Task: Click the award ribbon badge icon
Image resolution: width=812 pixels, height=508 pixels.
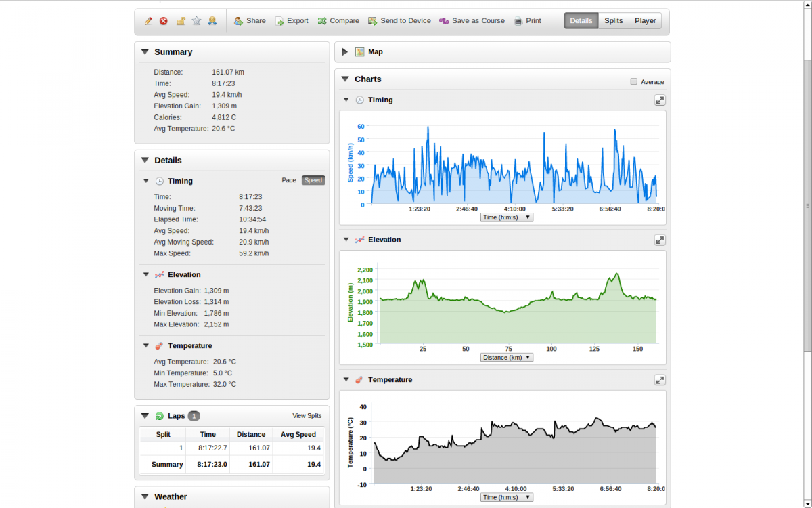Action: tap(212, 21)
